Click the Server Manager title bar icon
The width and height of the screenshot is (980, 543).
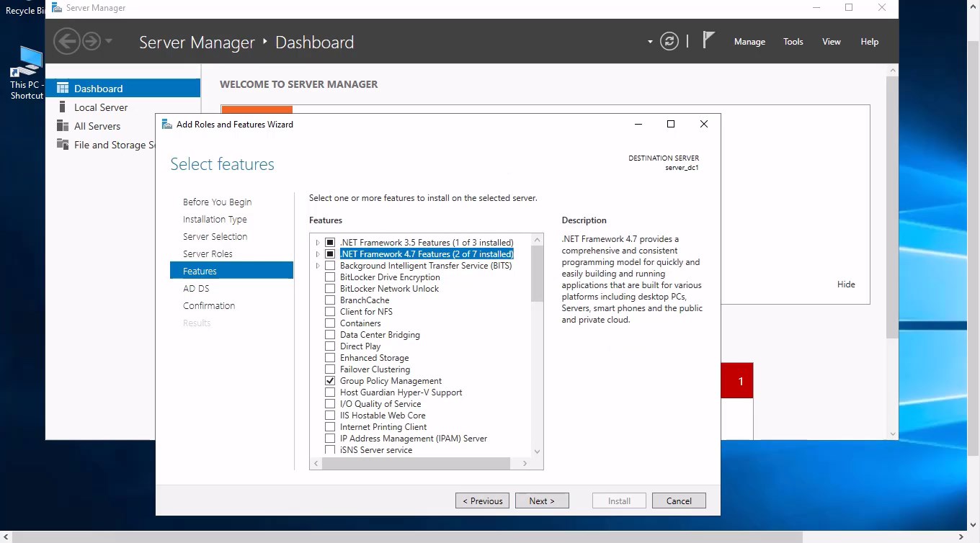click(56, 8)
